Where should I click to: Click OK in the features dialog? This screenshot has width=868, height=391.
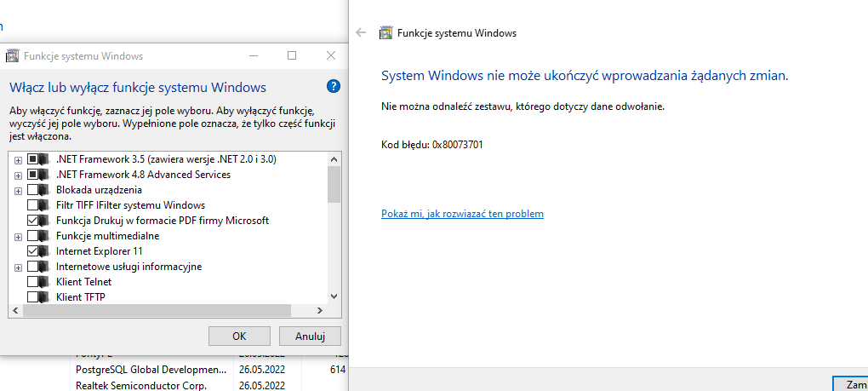[239, 336]
